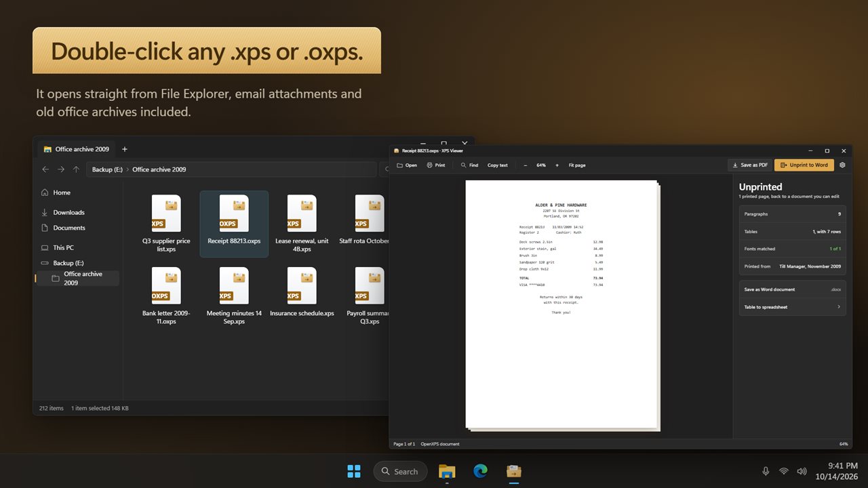Click the taskbar Search box
The image size is (868, 488).
400,471
